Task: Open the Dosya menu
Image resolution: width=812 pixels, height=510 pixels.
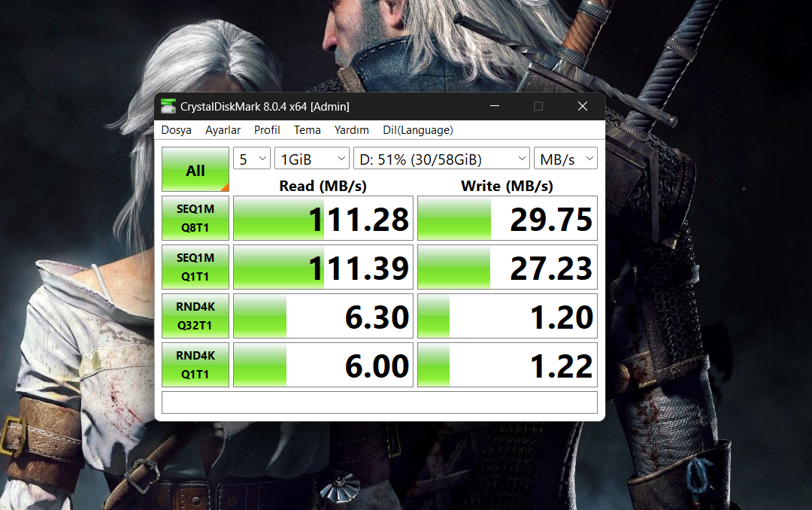Action: (x=176, y=130)
